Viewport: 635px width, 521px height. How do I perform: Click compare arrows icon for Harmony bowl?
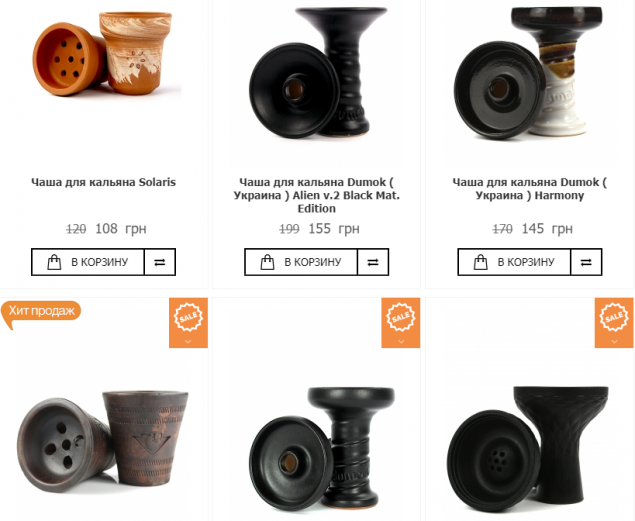coord(586,262)
